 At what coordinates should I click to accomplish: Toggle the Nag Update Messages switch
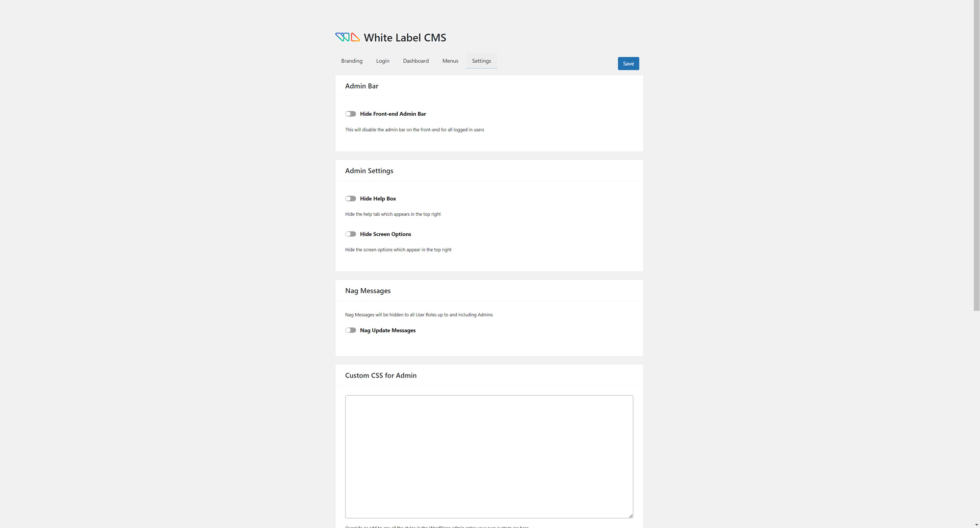pos(350,330)
